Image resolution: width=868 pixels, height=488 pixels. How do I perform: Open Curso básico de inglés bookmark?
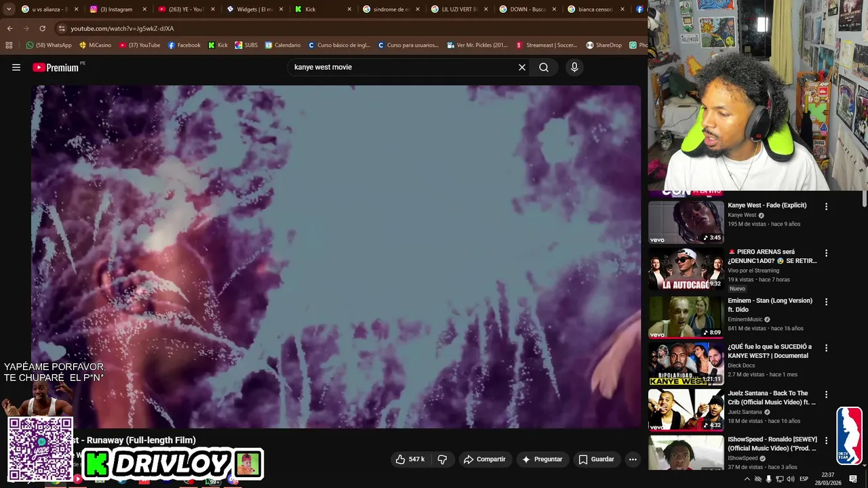click(339, 45)
